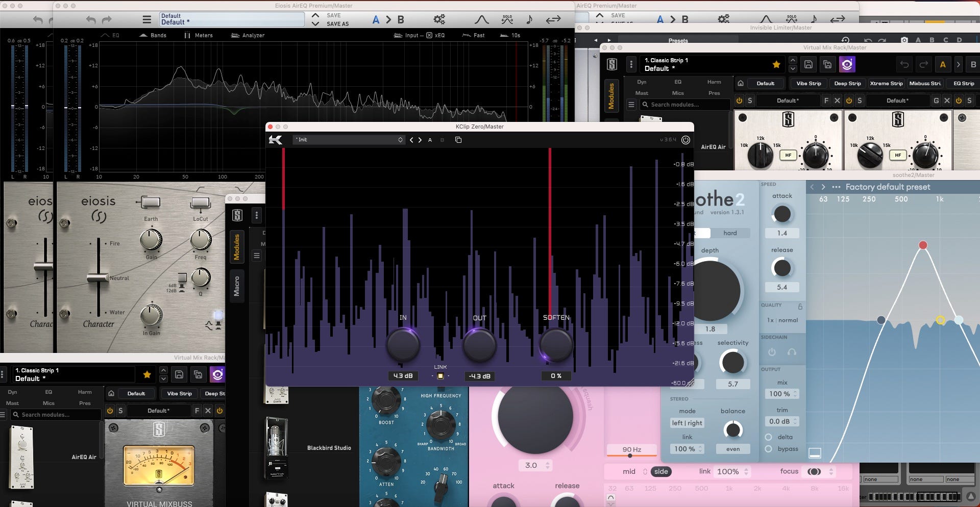The height and width of the screenshot is (507, 980).
Task: Open settings gear in front AirEQ window
Action: click(439, 19)
